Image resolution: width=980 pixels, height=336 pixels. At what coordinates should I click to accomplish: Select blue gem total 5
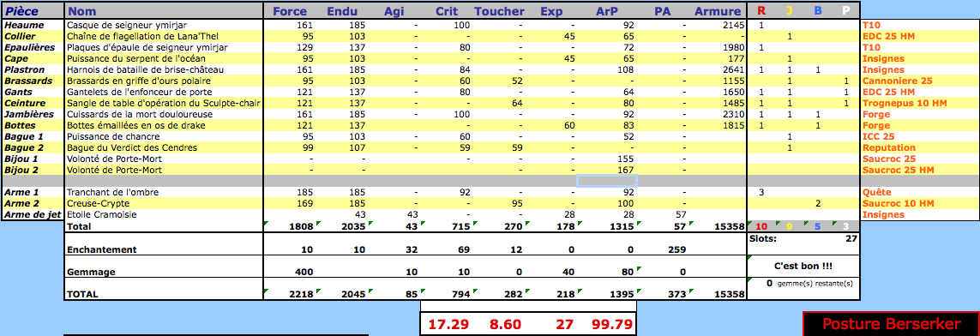click(x=817, y=226)
